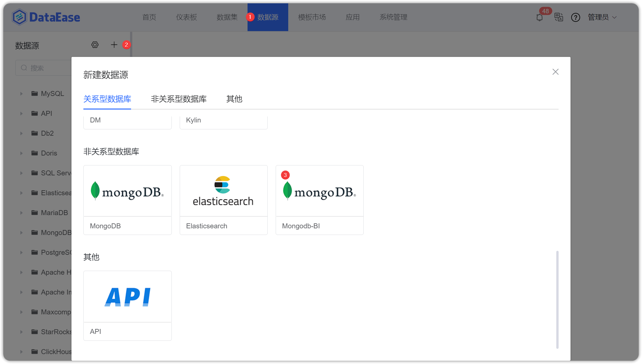Click the plus icon to add datasource
Image resolution: width=642 pixels, height=364 pixels.
114,45
